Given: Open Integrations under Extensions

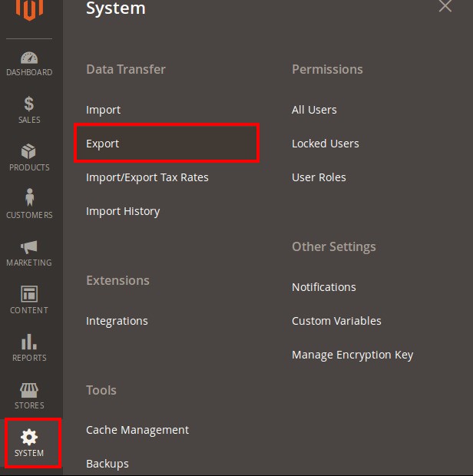Looking at the screenshot, I should (117, 321).
